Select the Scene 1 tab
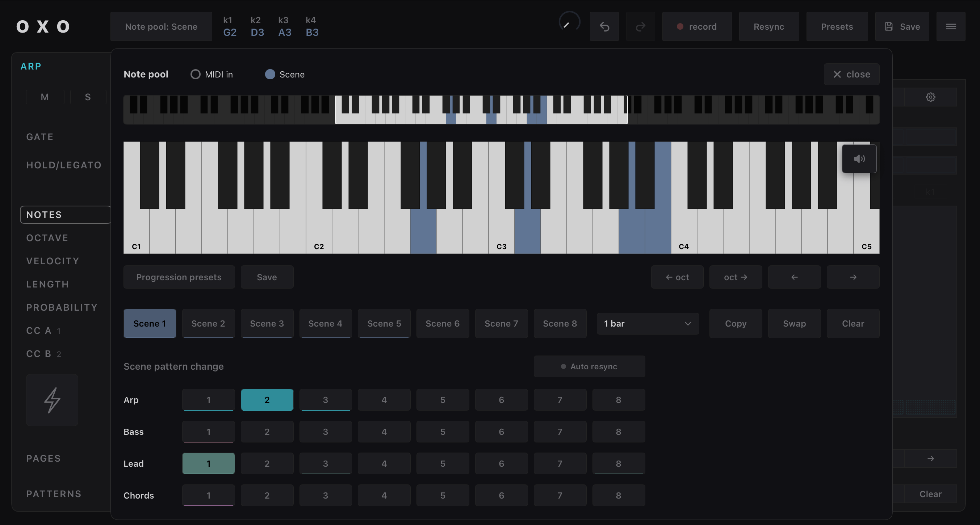 click(x=150, y=324)
